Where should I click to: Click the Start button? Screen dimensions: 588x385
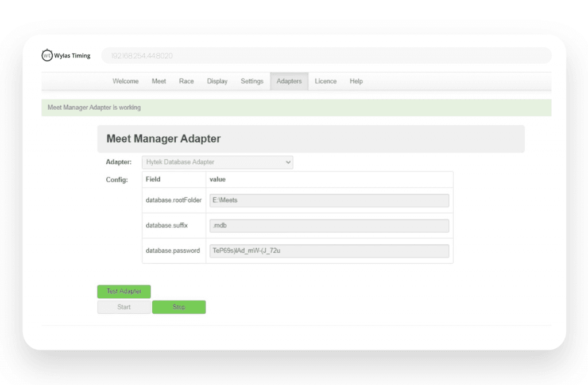point(123,307)
